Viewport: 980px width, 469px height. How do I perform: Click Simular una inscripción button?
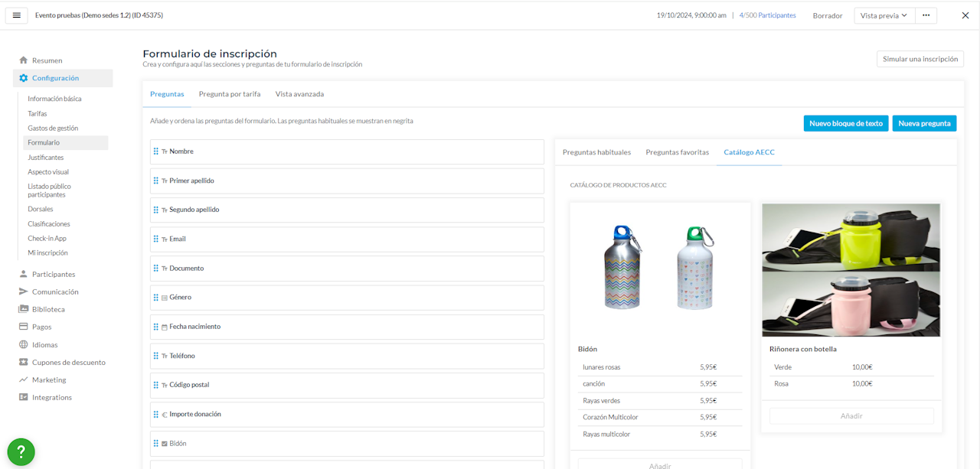click(920, 59)
